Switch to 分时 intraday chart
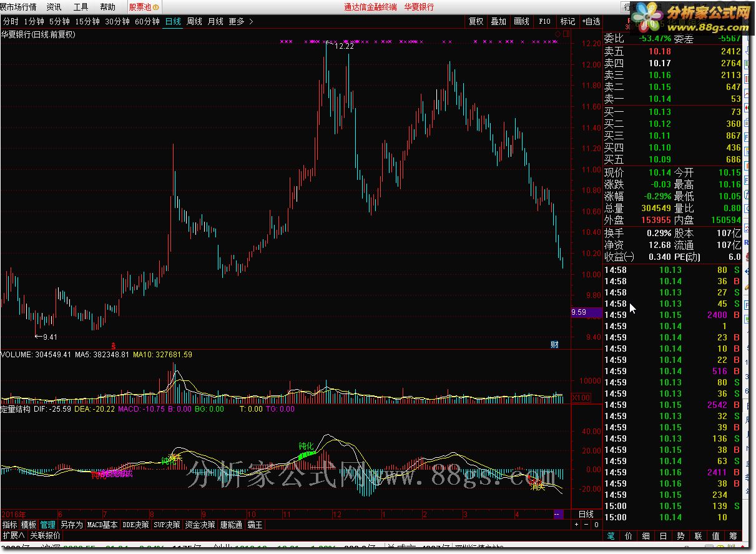Screen dimensions: 756x554 [x=10, y=21]
